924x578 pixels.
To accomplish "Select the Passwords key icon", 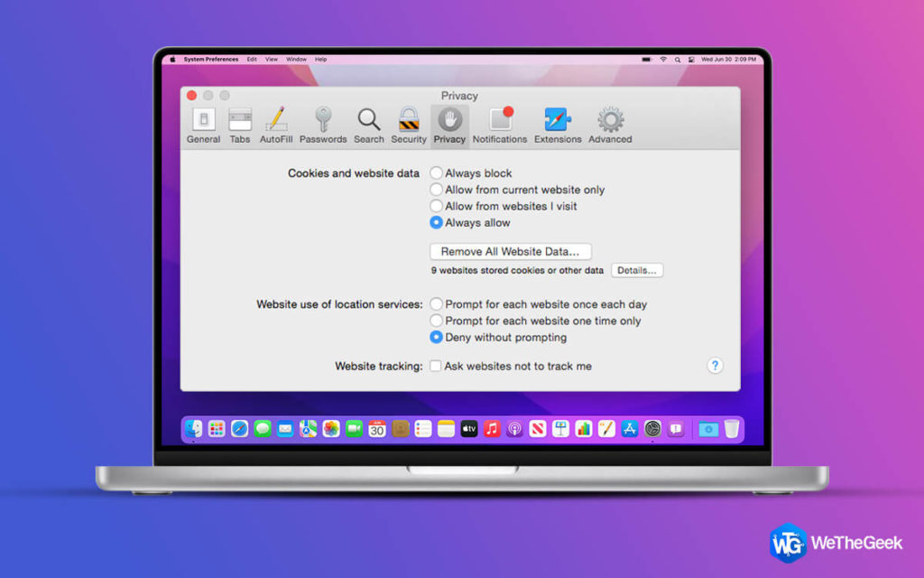I will coord(323,126).
